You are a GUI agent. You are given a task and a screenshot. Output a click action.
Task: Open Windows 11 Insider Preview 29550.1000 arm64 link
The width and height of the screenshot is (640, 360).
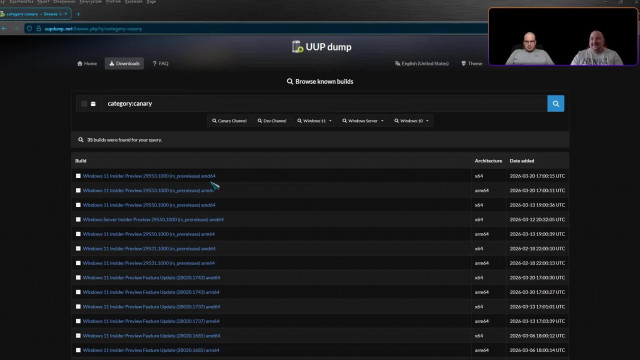(149, 234)
